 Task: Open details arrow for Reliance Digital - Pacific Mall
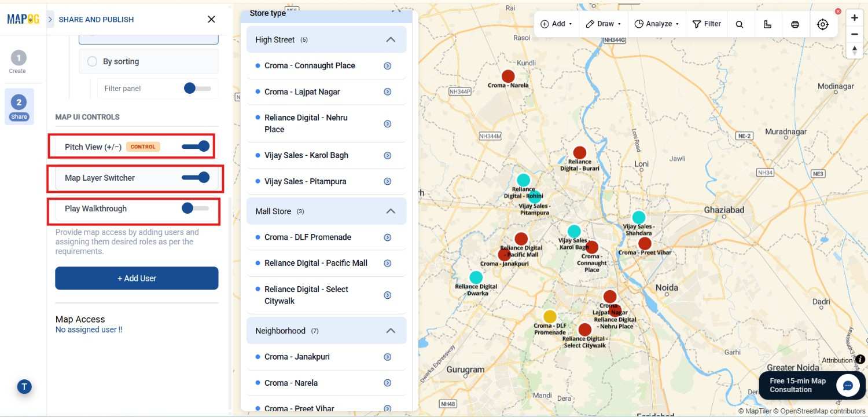[x=388, y=264]
